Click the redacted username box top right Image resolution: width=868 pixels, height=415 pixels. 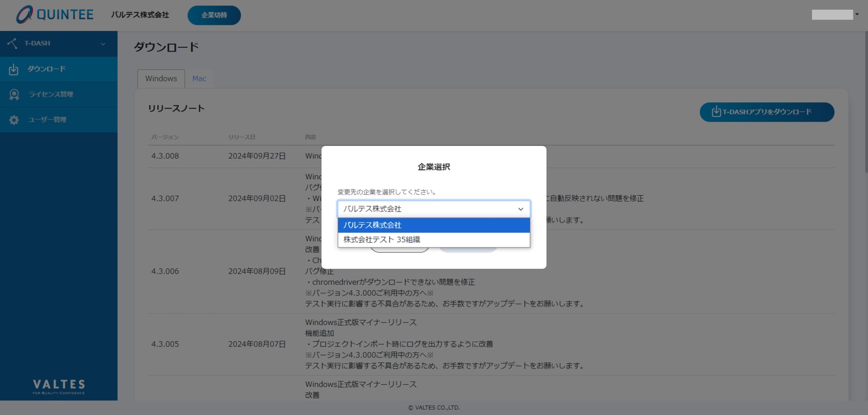coord(832,15)
